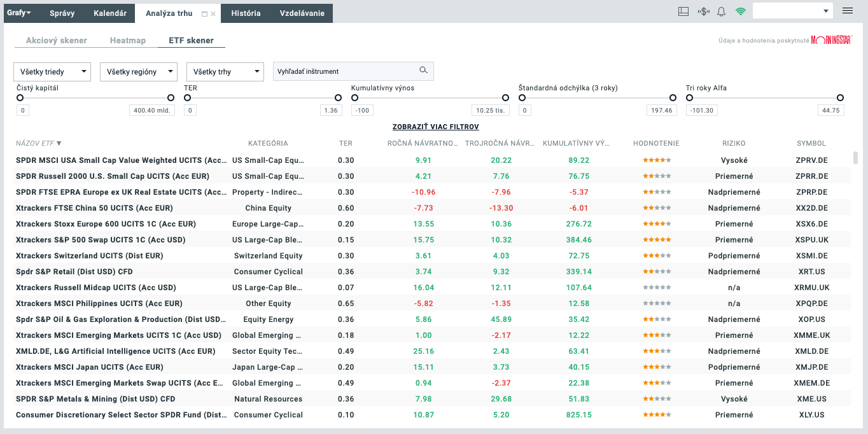This screenshot has width=868, height=434.
Task: Open the layout panels icon
Action: pyautogui.click(x=684, y=11)
